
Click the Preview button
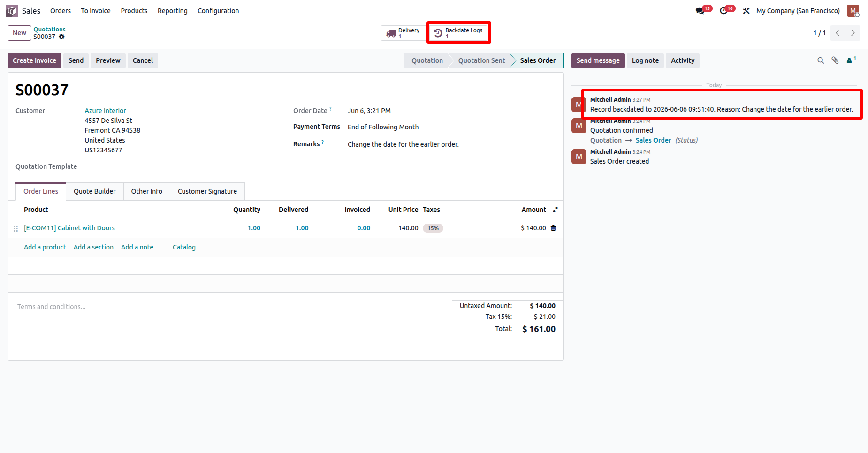[108, 60]
